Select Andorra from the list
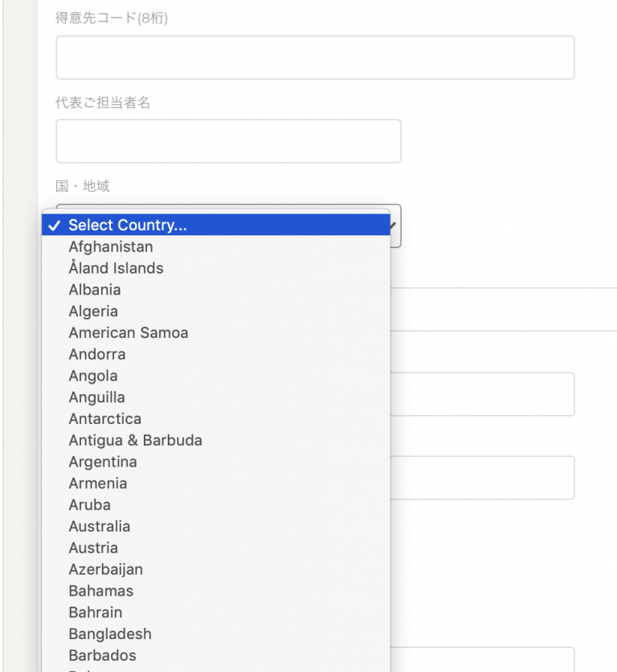Image resolution: width=617 pixels, height=672 pixels. 96,354
